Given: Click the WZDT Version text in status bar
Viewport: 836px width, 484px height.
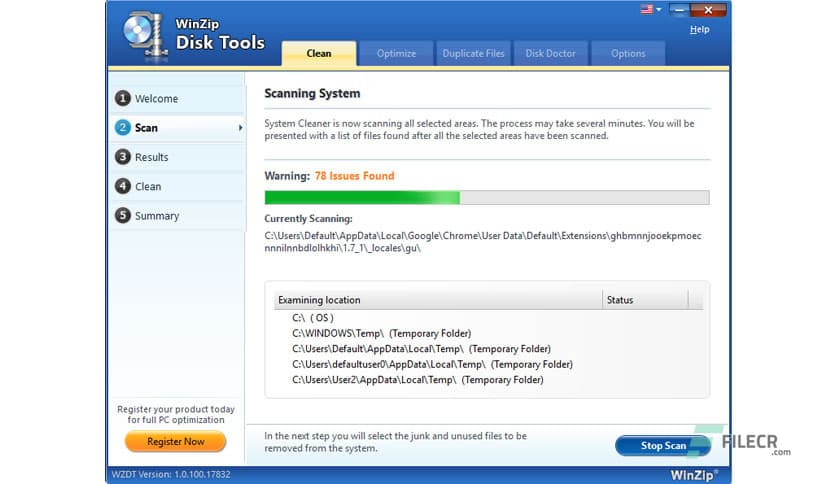Looking at the screenshot, I should tap(171, 474).
